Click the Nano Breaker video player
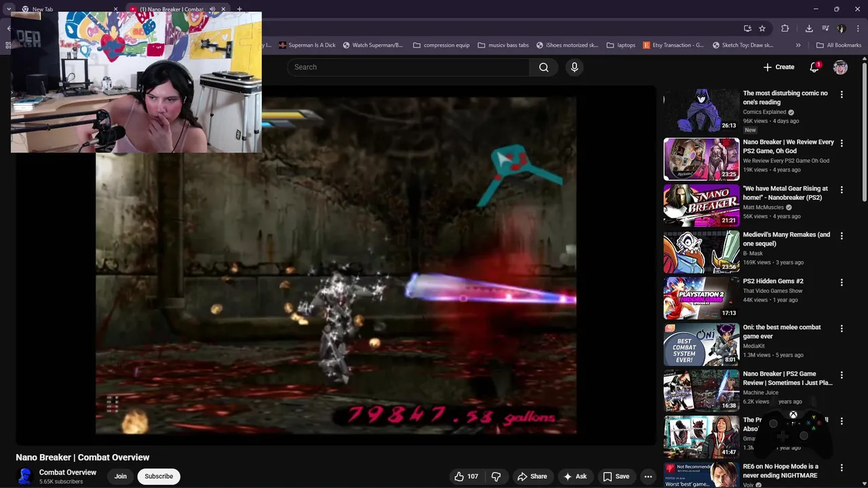The height and width of the screenshot is (488, 868). click(336, 266)
